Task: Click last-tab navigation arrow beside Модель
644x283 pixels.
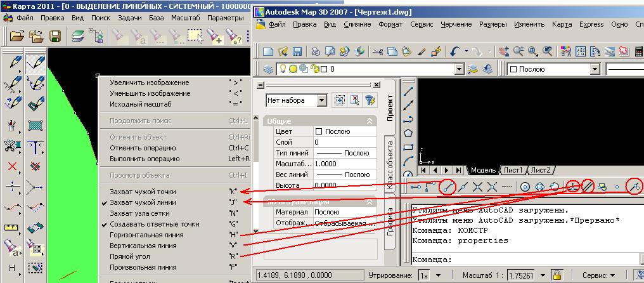Action: point(458,170)
